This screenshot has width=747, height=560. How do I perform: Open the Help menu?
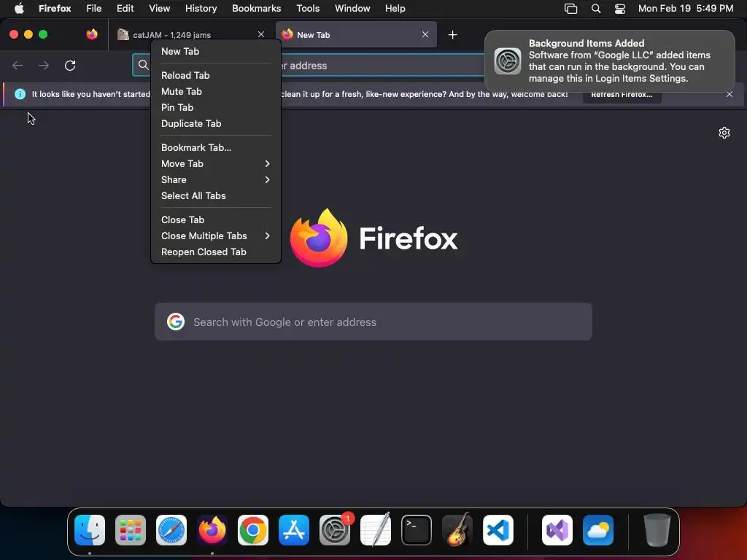coord(395,9)
